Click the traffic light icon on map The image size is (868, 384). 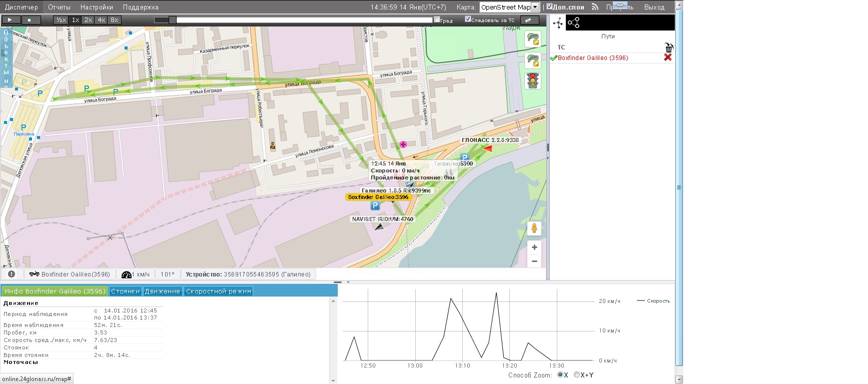pyautogui.click(x=533, y=80)
